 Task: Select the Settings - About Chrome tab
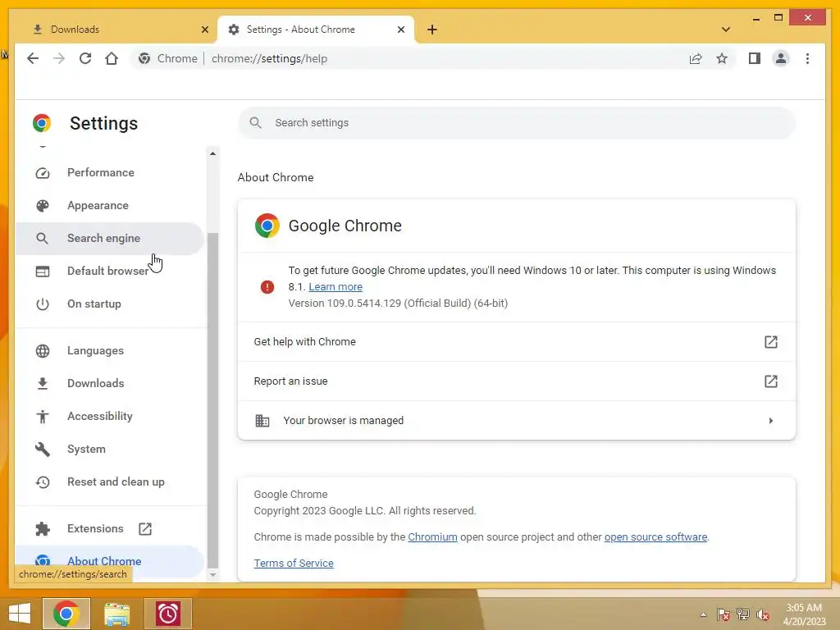pyautogui.click(x=316, y=30)
